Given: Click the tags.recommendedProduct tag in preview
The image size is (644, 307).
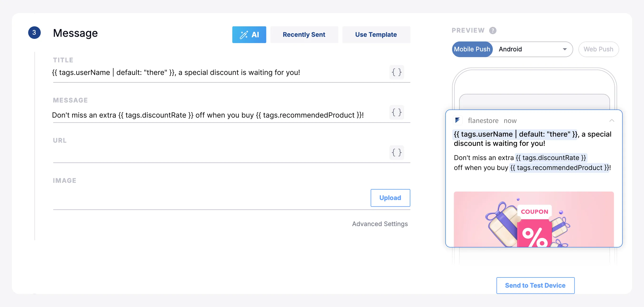Looking at the screenshot, I should pyautogui.click(x=559, y=168).
